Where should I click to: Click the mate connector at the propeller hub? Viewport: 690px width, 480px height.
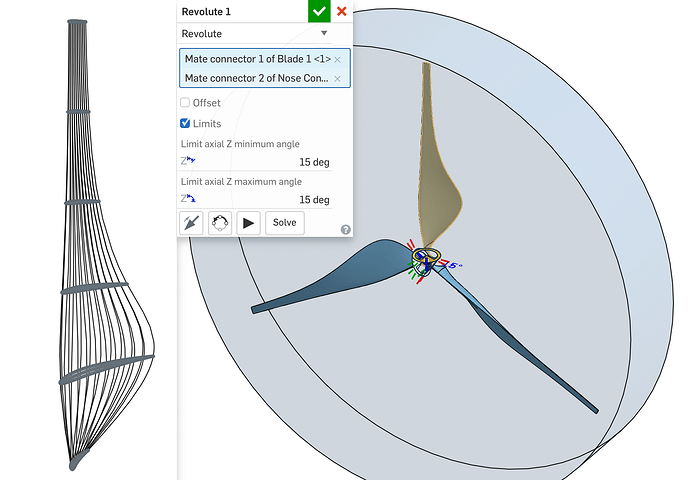point(425,260)
